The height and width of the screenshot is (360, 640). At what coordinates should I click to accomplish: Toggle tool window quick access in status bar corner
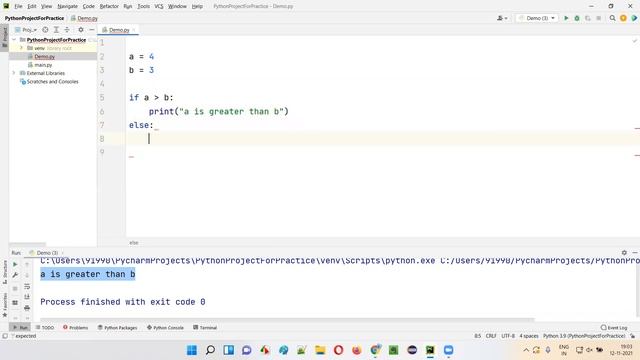click(4, 336)
